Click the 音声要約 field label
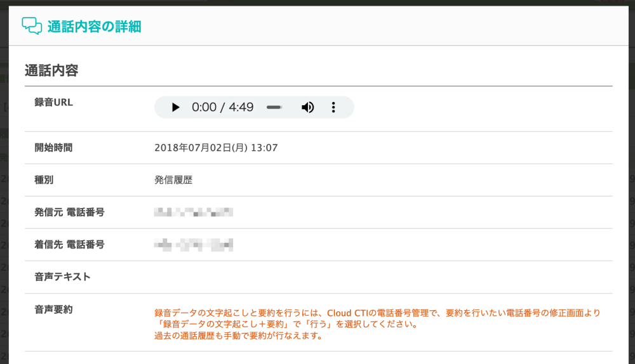Viewport: 635px width, 364px height. (x=53, y=309)
